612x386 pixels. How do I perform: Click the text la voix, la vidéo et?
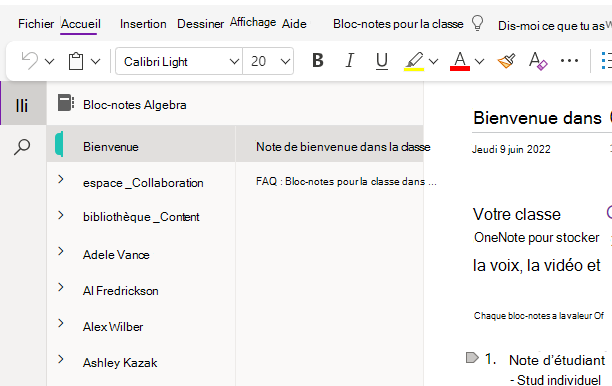coord(537,265)
